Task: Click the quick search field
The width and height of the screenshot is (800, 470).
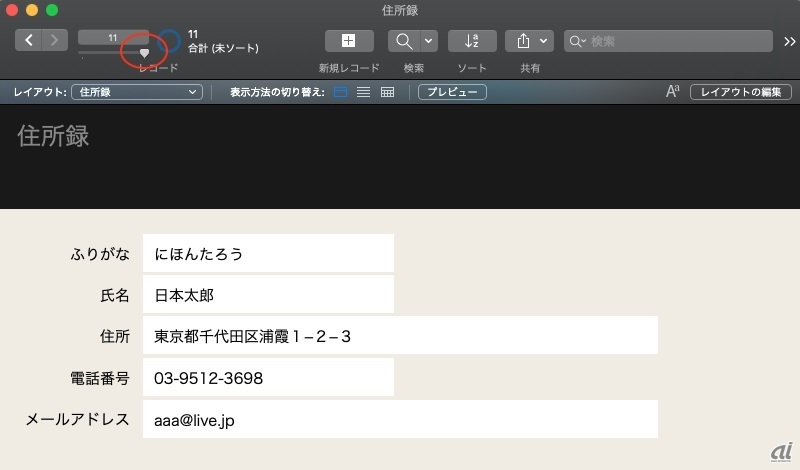Action: (x=676, y=41)
